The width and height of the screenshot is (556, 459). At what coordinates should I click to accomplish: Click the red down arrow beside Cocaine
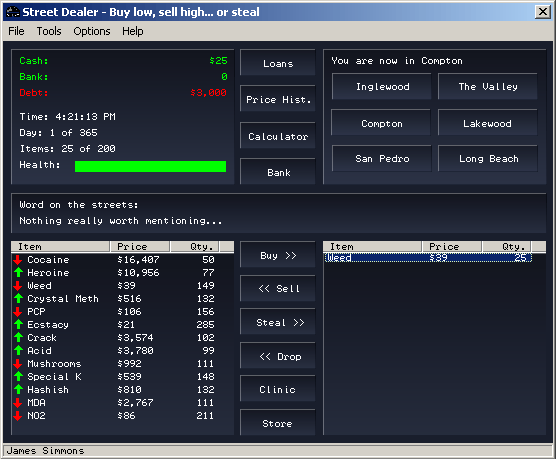pyautogui.click(x=18, y=260)
